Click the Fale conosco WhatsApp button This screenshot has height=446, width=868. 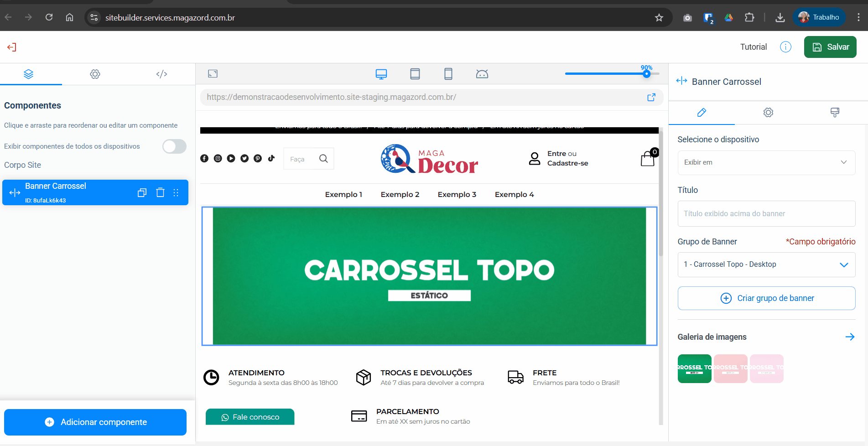[x=250, y=417]
